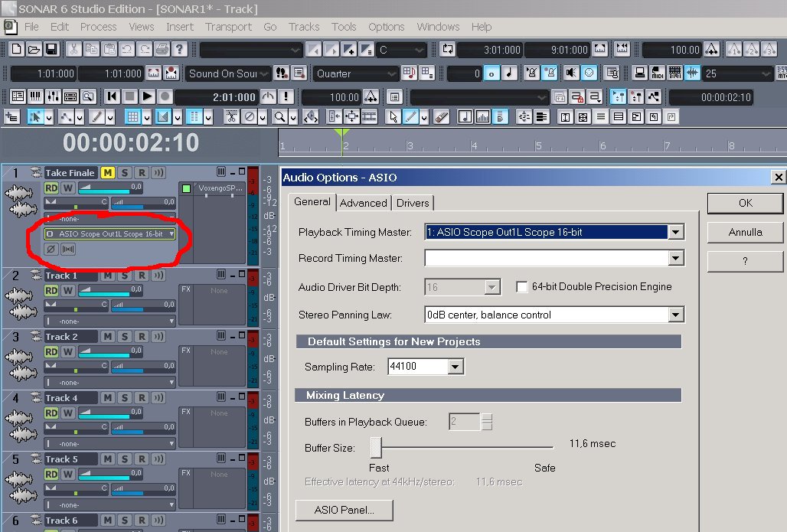The width and height of the screenshot is (787, 532).
Task: Open the ASIO Panel
Action: pyautogui.click(x=345, y=510)
